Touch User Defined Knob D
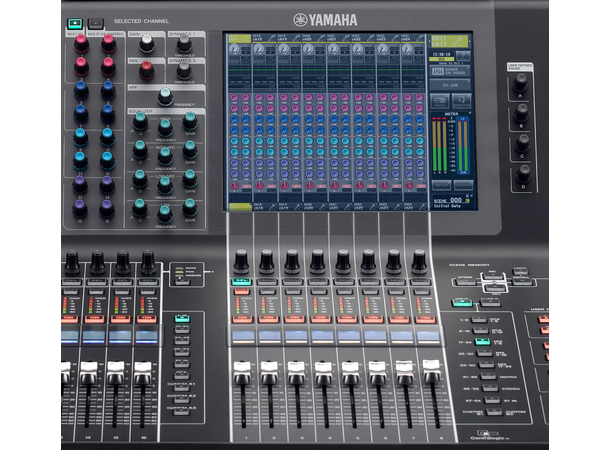 click(x=523, y=175)
